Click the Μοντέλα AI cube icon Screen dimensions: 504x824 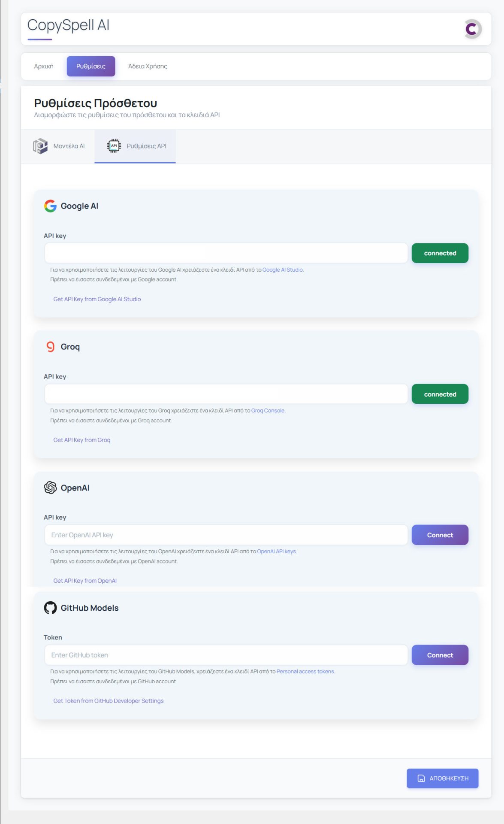pos(40,146)
